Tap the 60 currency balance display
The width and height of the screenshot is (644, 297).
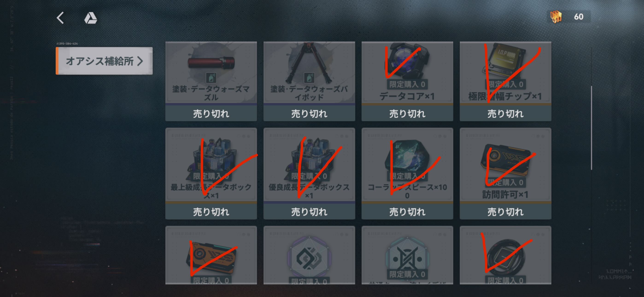578,17
